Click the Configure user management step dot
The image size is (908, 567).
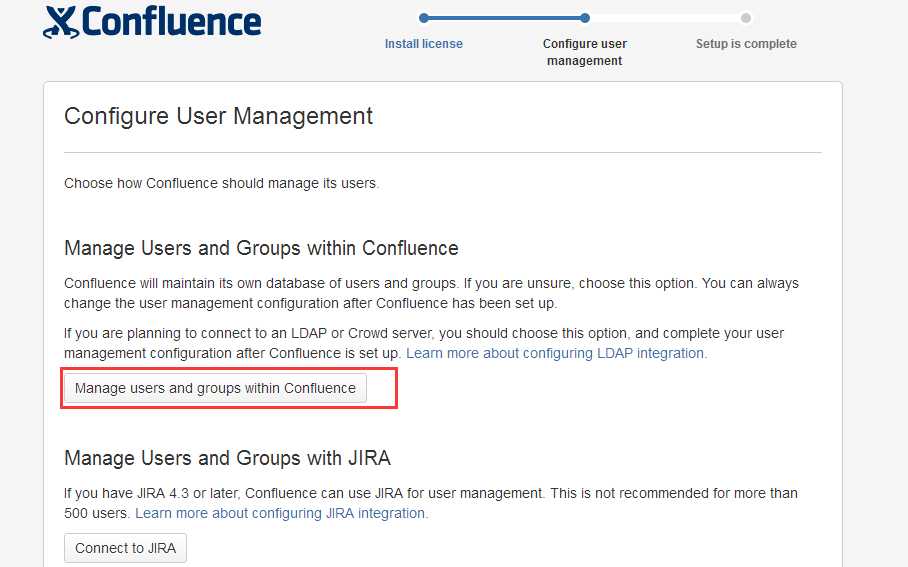tap(585, 18)
